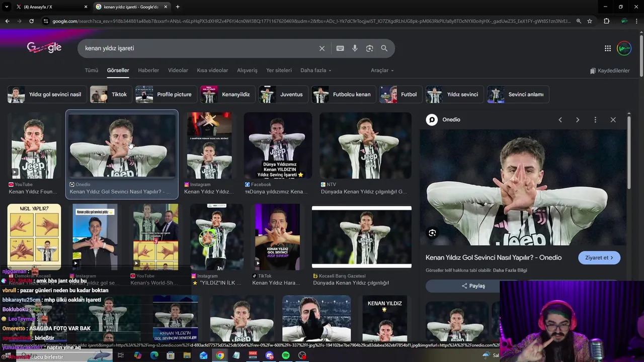Open the Chrome extensions puzzle icon
Image resolution: width=644 pixels, height=362 pixels.
click(x=607, y=21)
